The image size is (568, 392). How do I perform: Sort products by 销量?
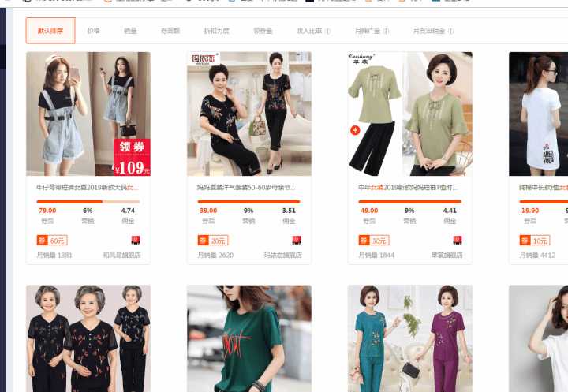point(130,31)
